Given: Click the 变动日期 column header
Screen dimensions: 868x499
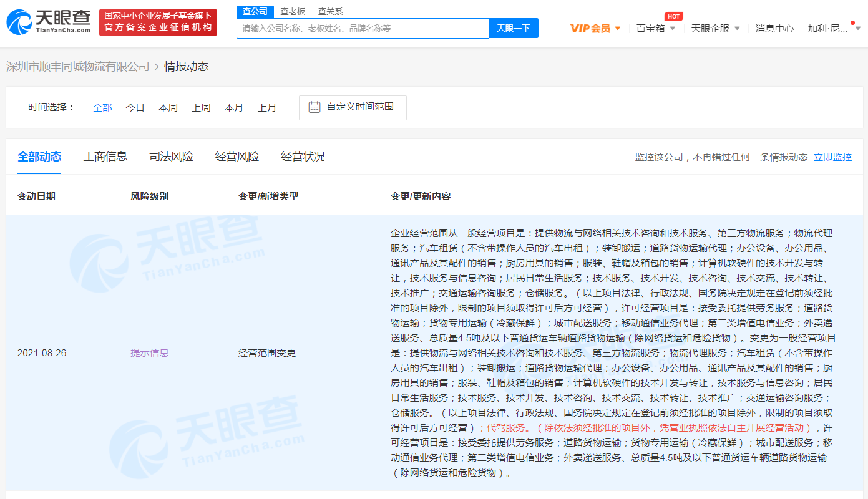Looking at the screenshot, I should pos(36,196).
